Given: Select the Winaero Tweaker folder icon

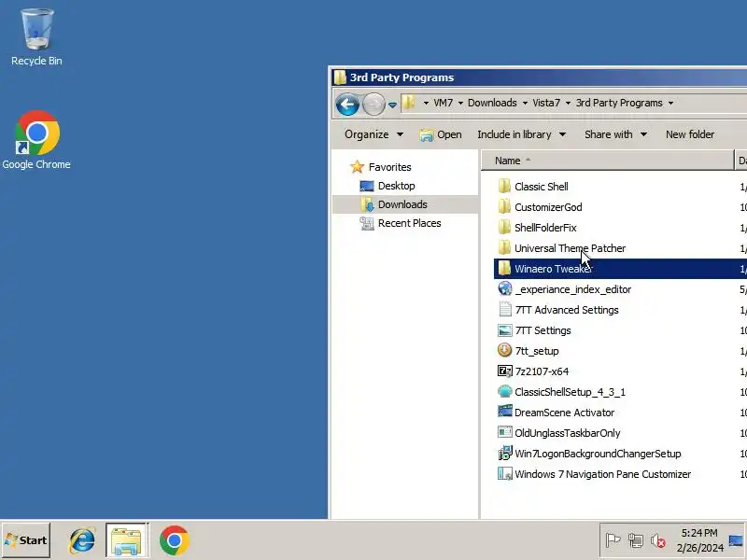Looking at the screenshot, I should [504, 268].
